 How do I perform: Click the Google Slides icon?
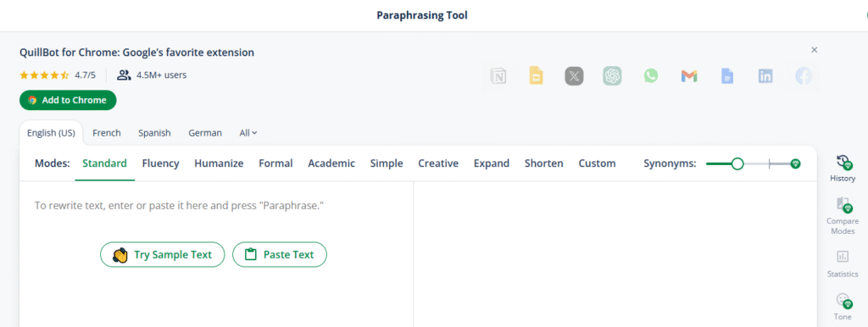click(x=536, y=75)
